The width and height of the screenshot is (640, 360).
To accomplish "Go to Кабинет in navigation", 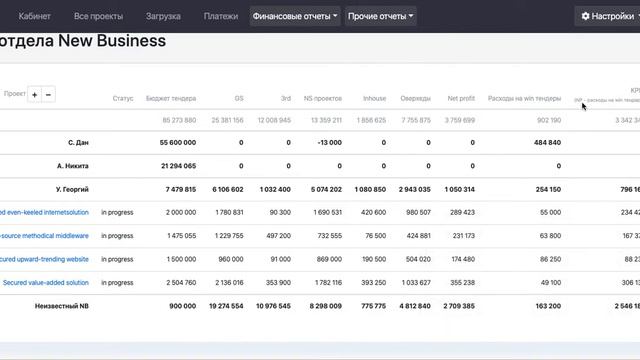I will tap(35, 16).
